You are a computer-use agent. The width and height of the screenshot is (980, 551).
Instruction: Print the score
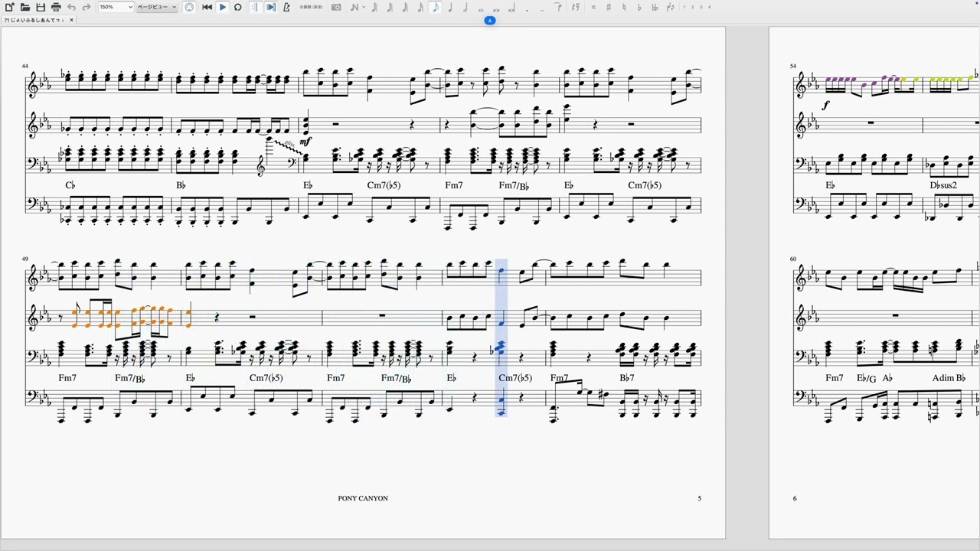(x=55, y=7)
